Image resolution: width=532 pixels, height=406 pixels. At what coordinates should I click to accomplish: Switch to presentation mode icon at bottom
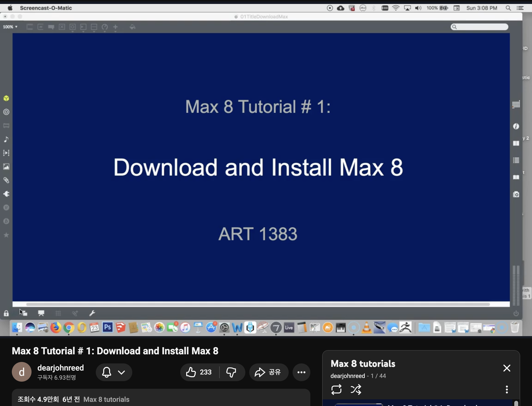[41, 313]
